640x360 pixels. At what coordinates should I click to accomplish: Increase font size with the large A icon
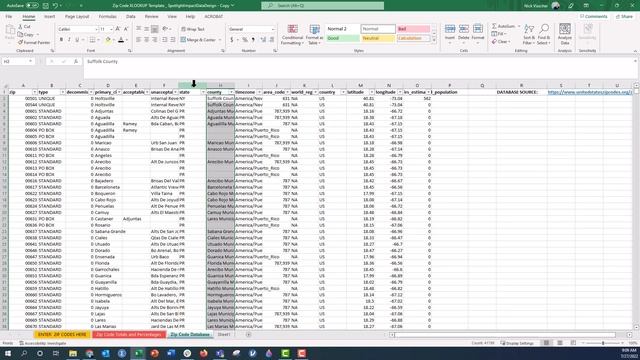(x=118, y=29)
